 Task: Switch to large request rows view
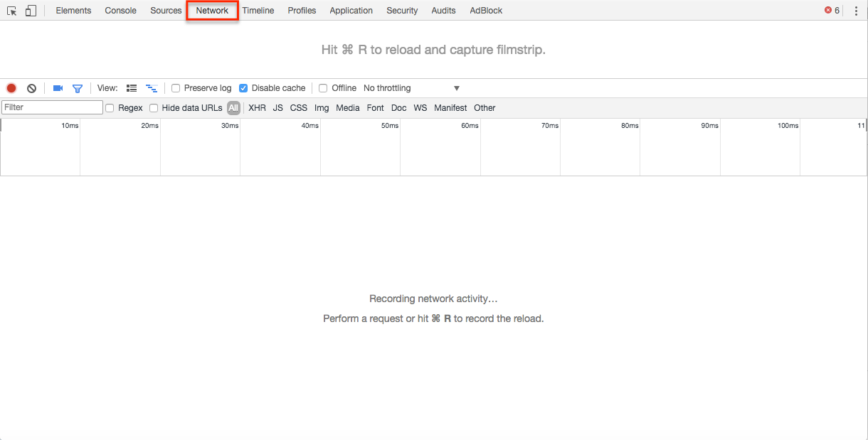132,87
